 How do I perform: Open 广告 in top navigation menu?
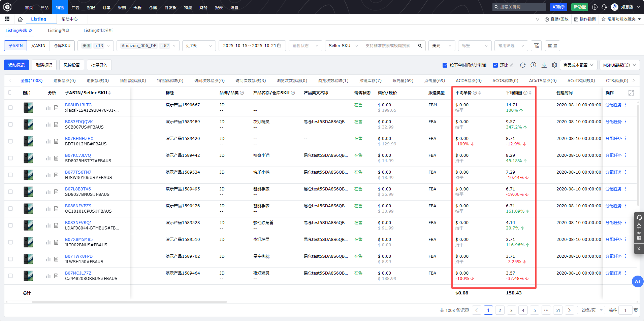click(x=75, y=7)
